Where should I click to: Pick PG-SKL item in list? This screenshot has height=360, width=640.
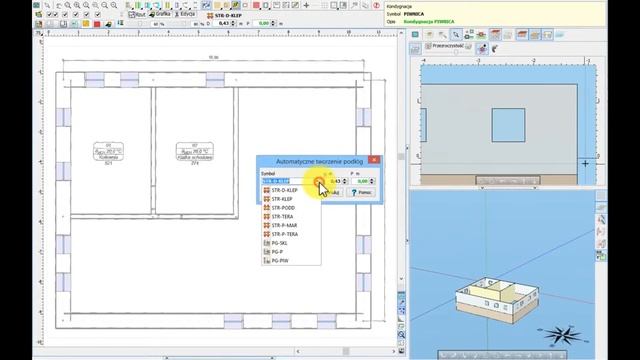point(291,243)
